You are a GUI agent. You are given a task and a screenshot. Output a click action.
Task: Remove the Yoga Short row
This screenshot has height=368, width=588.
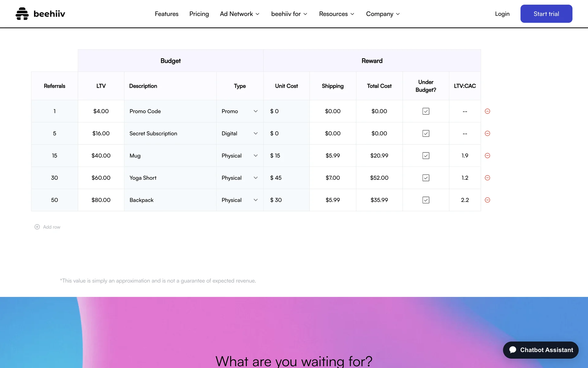click(x=487, y=178)
